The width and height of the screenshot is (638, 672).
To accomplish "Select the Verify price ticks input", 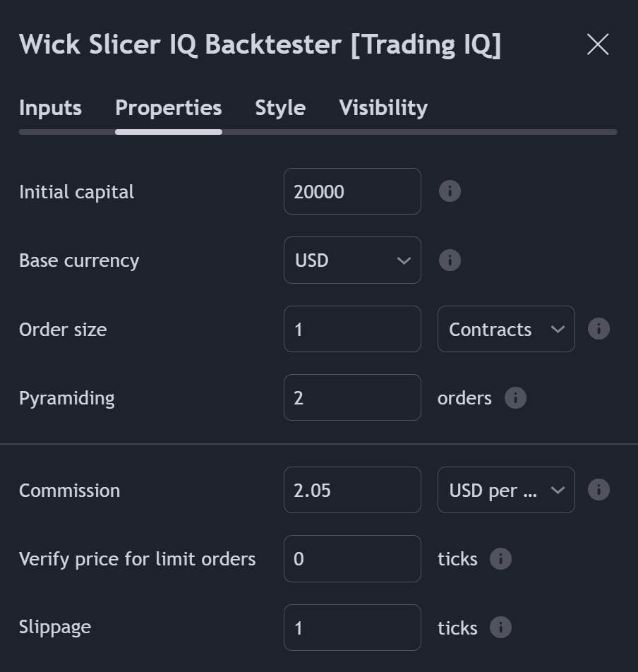I will (352, 558).
